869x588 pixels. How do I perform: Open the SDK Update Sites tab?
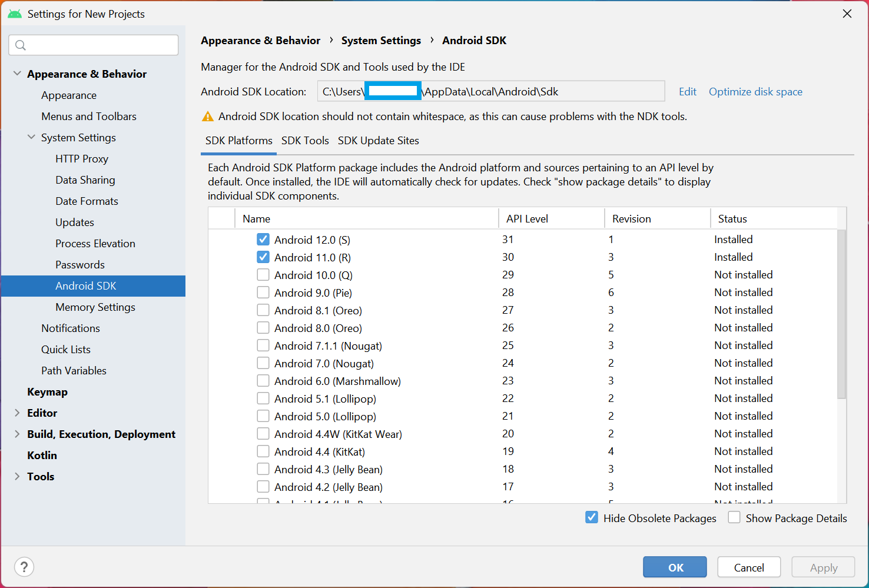(378, 141)
